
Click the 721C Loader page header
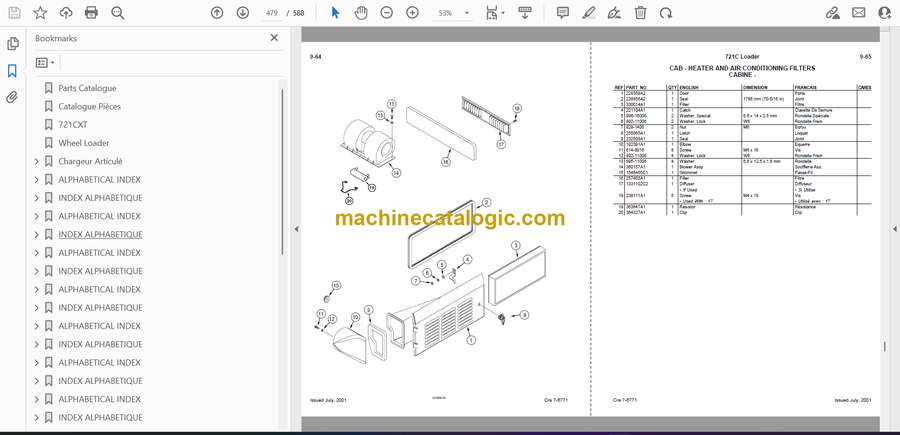point(742,56)
